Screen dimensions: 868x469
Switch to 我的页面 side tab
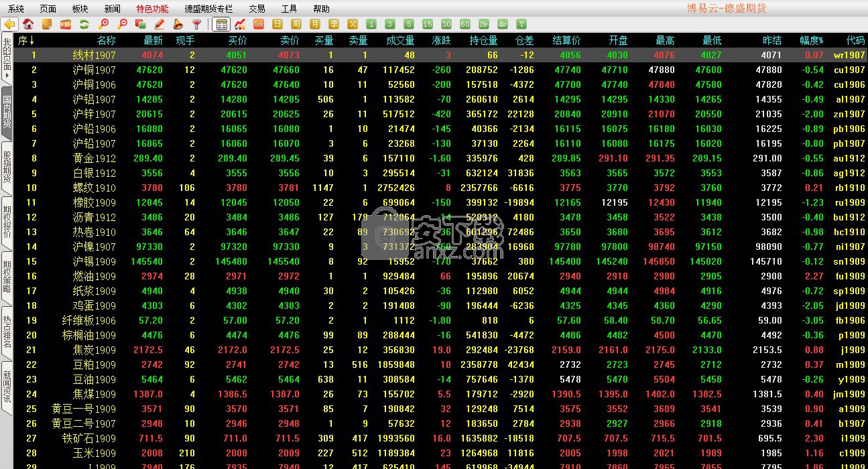7,58
